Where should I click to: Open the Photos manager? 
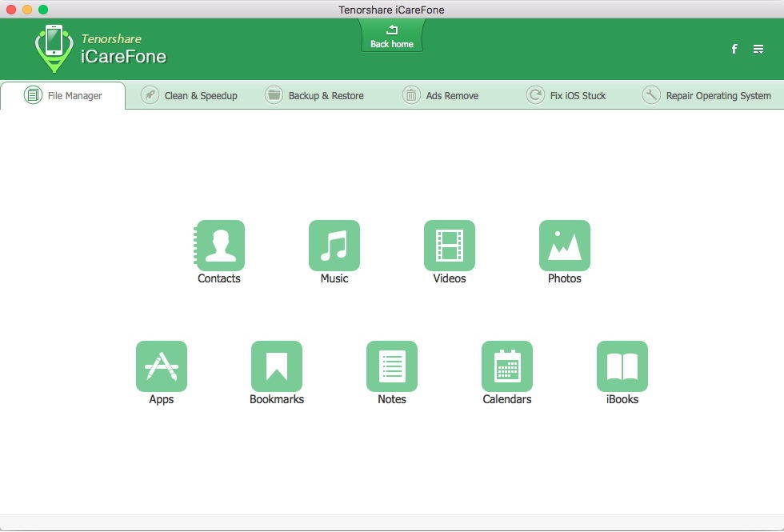565,246
